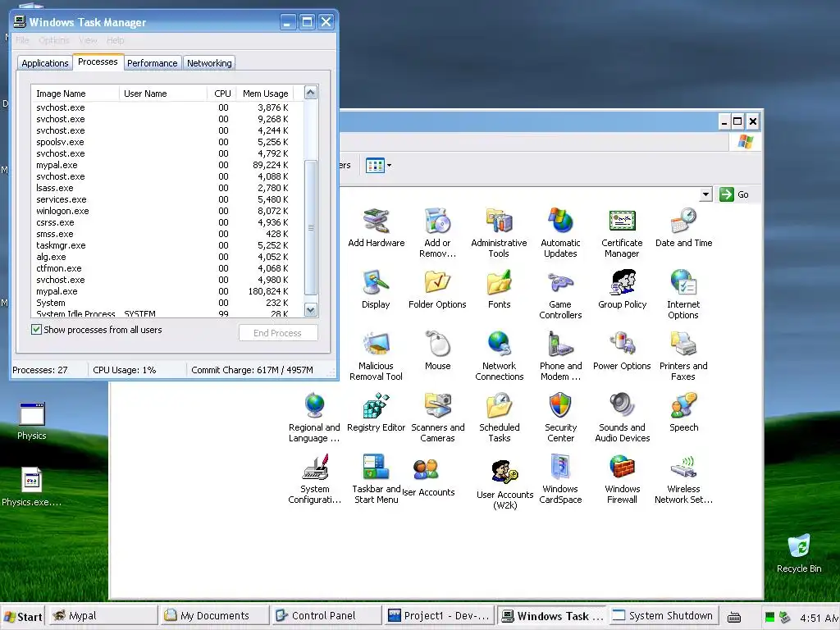Sort processes by CPU column
The image size is (840, 630).
click(x=221, y=94)
